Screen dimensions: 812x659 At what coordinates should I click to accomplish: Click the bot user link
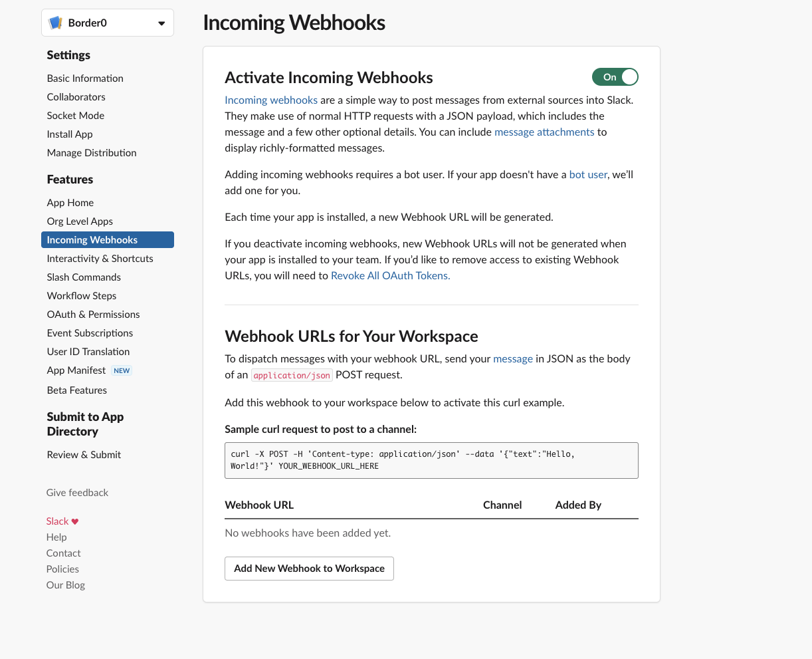[588, 175]
